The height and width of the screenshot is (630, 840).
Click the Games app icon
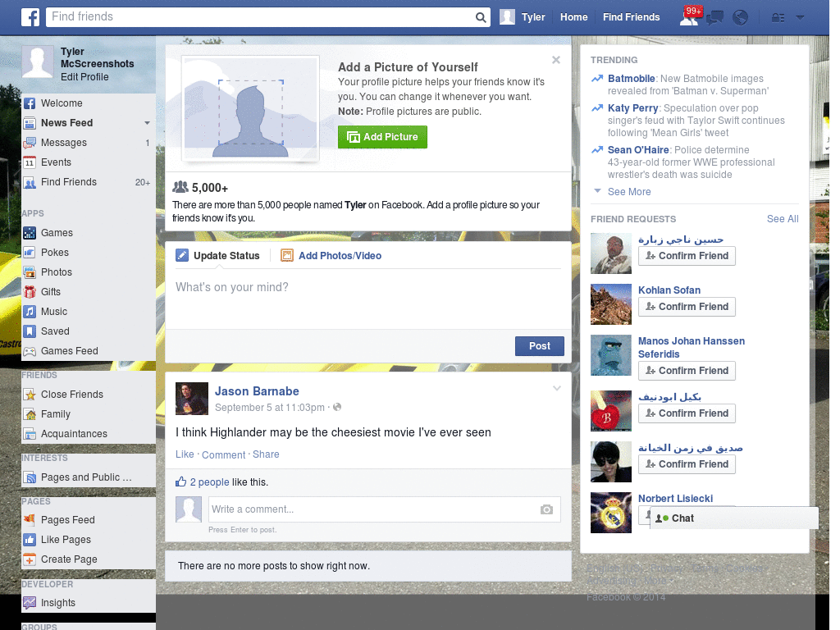(x=30, y=233)
